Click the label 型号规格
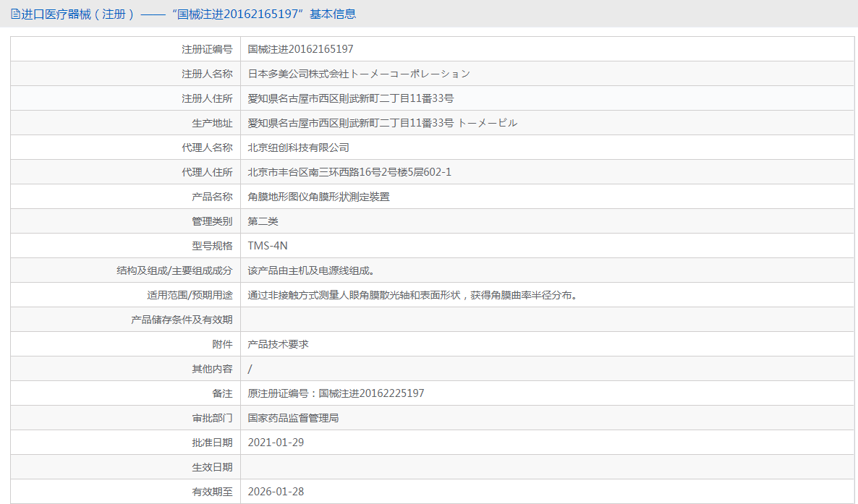Image resolution: width=858 pixels, height=504 pixels. coord(212,247)
